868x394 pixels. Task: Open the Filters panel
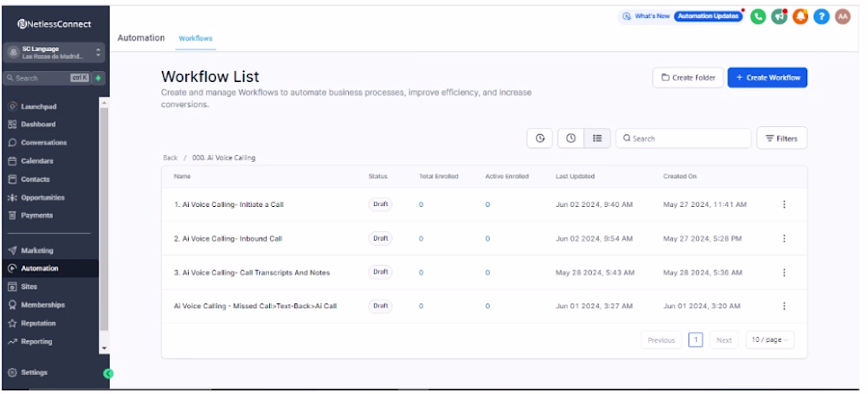coord(781,138)
